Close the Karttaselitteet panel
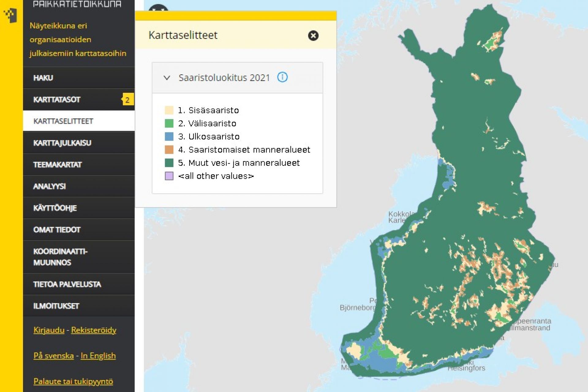588x392 pixels. click(313, 35)
